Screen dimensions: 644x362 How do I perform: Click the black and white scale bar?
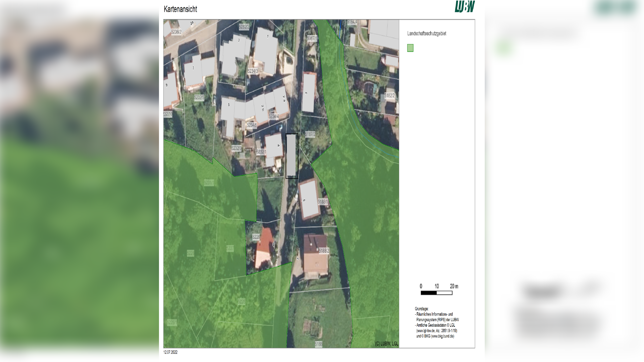pos(436,293)
